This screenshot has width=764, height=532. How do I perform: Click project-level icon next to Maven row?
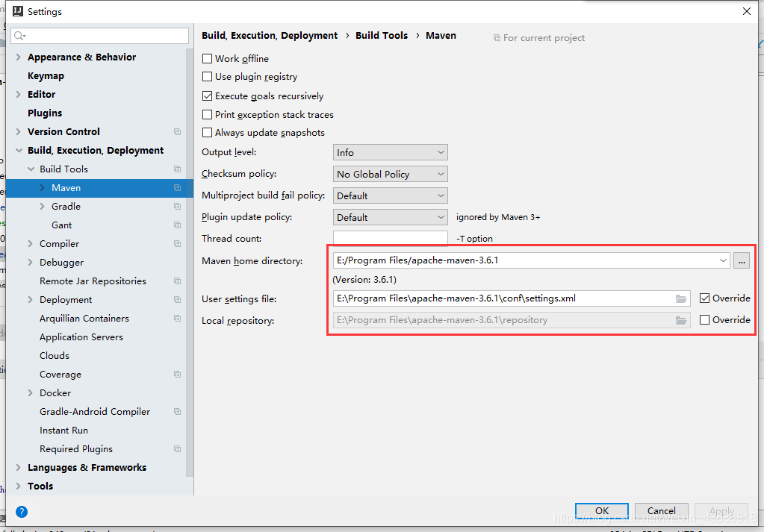click(x=177, y=188)
